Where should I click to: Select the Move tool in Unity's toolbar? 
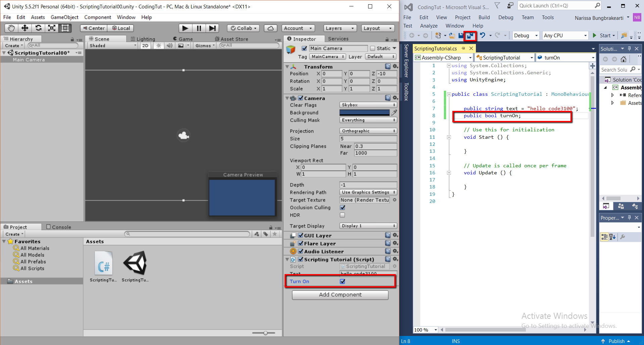[24, 28]
